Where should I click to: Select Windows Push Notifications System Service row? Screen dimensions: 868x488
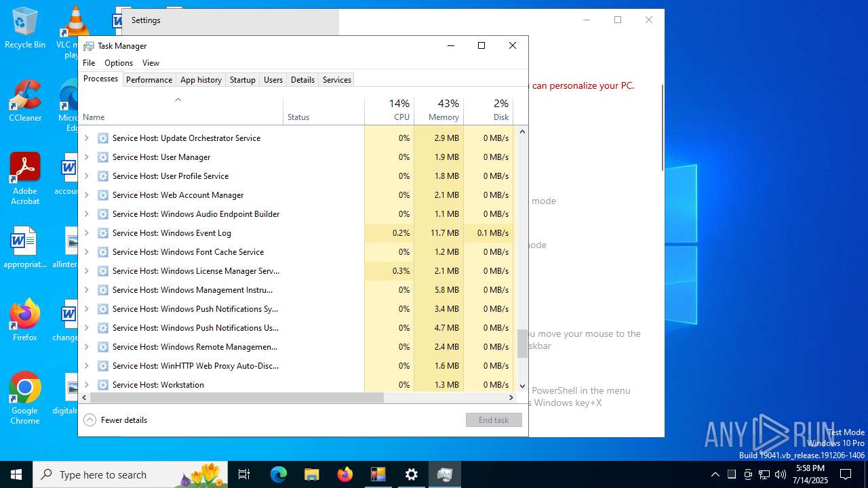pos(296,309)
